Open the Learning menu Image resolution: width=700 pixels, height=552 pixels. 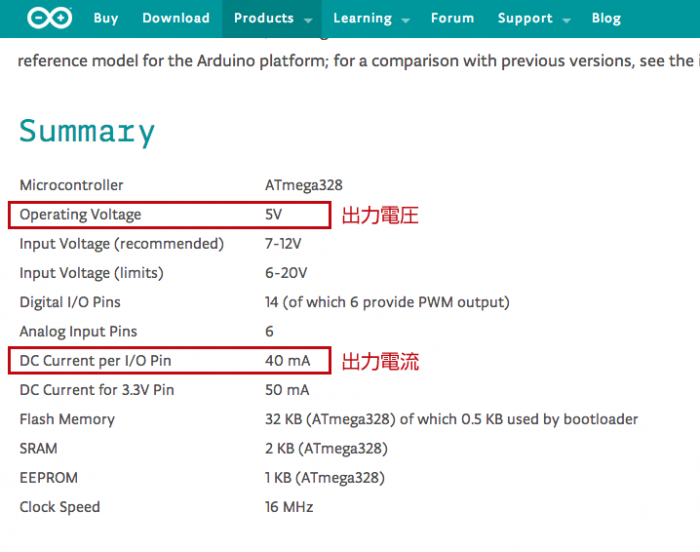pos(362,18)
